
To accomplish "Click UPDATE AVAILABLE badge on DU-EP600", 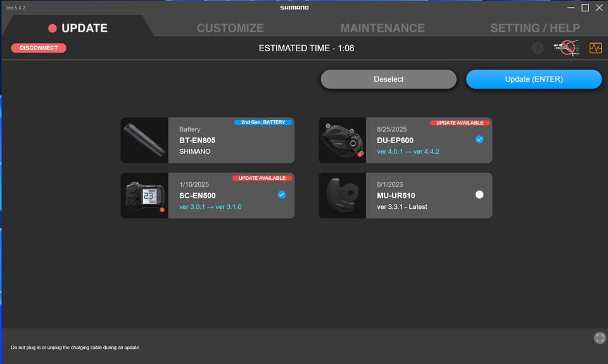I will (x=460, y=123).
